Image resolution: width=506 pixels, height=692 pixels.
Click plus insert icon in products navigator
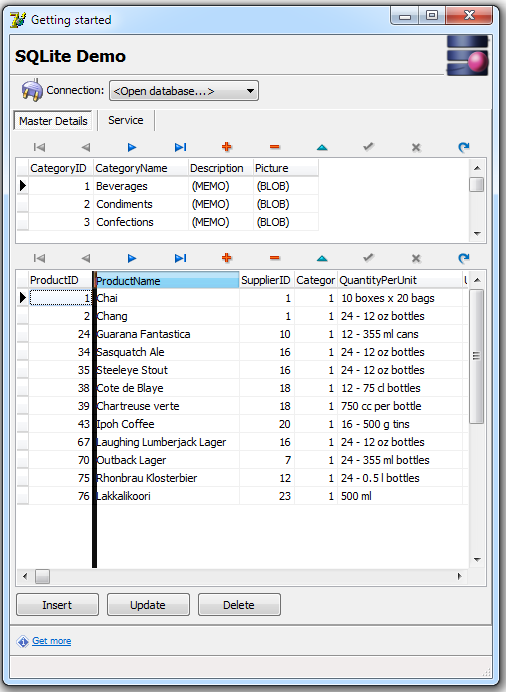tap(227, 258)
